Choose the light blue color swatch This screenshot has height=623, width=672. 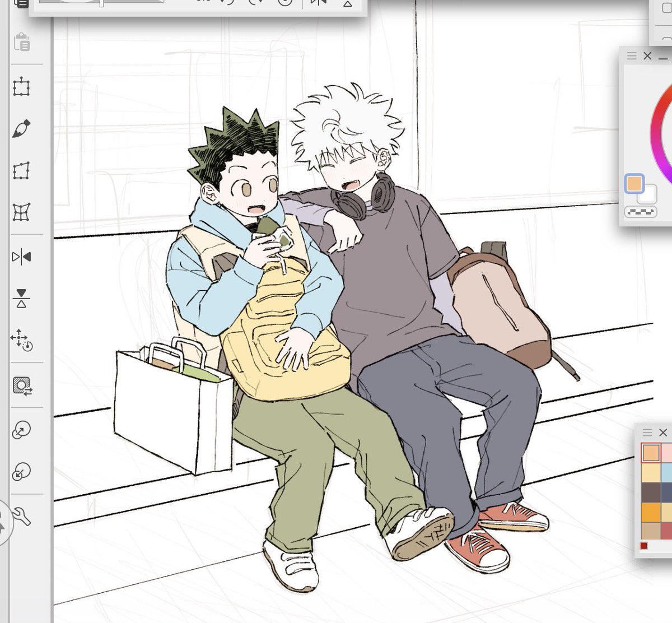[666, 473]
